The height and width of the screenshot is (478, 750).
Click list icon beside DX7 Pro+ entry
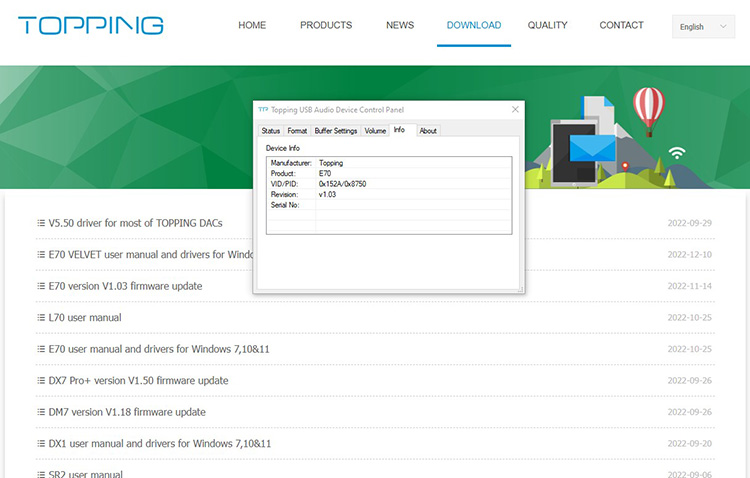(x=41, y=381)
